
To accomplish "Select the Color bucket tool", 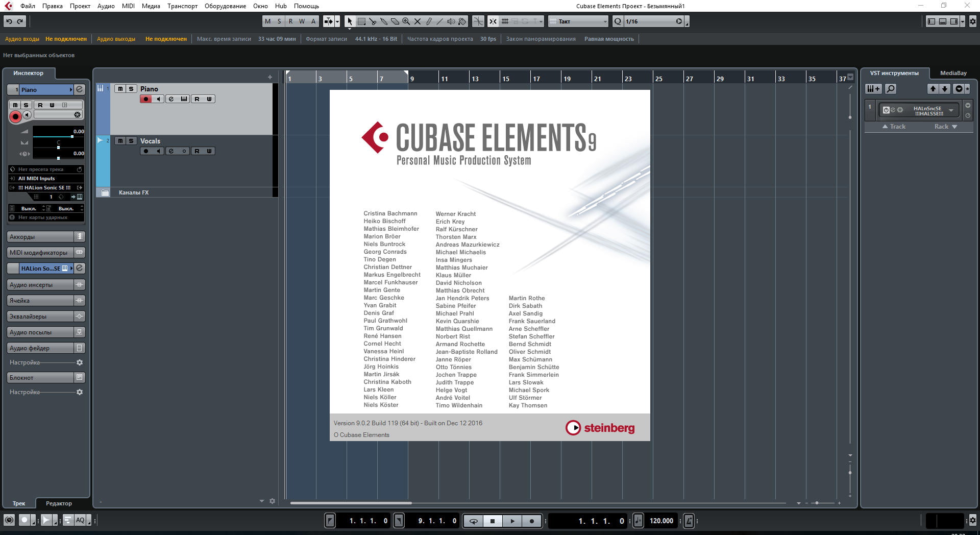I will click(x=462, y=21).
